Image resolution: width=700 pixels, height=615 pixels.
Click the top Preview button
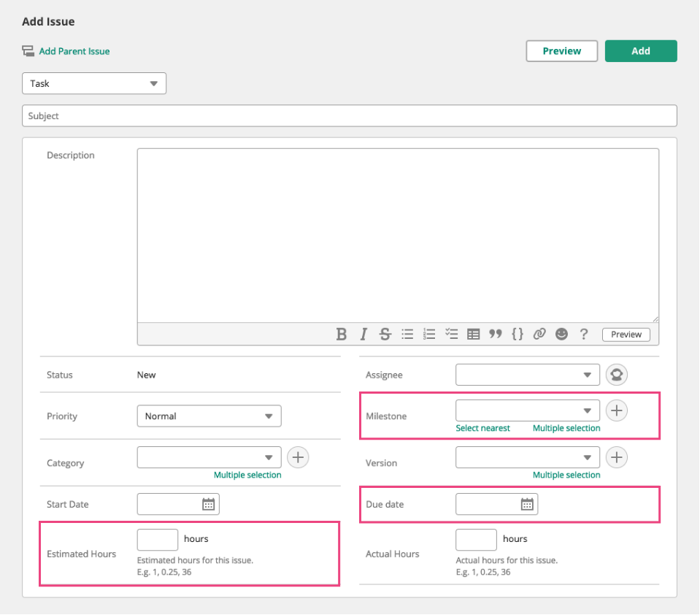pyautogui.click(x=561, y=51)
